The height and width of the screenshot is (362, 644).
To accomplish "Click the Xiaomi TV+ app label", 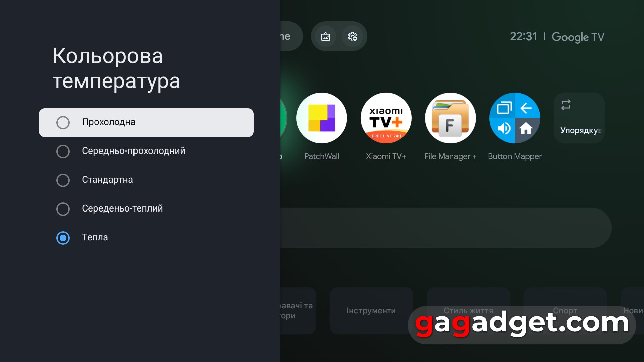I will [x=386, y=156].
